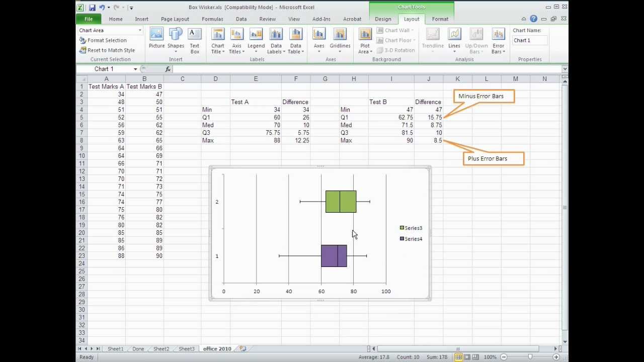Screen dimensions: 644x362
Task: Open Gridlines options
Action: 340,40
